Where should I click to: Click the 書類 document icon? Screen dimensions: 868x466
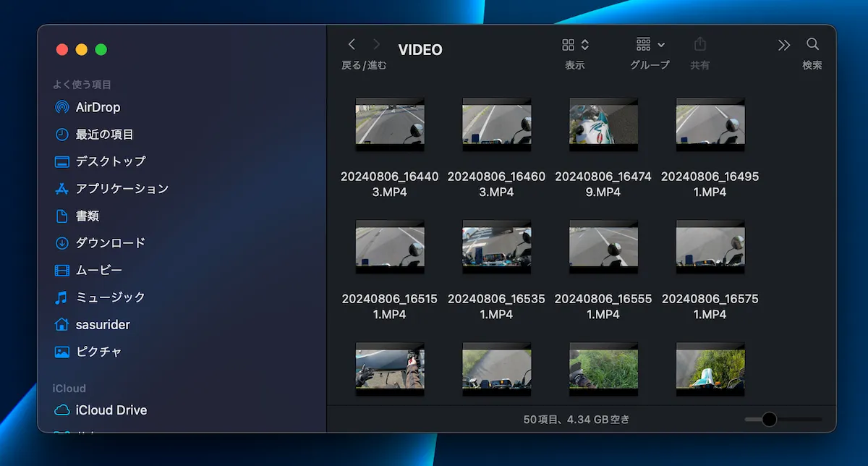(62, 216)
